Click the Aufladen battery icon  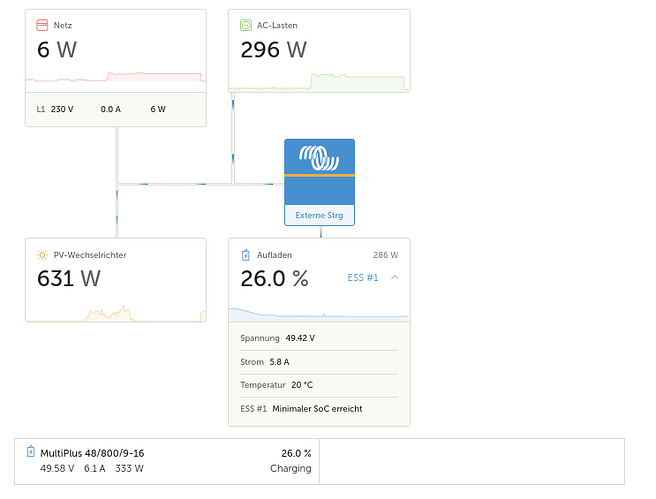tap(246, 255)
